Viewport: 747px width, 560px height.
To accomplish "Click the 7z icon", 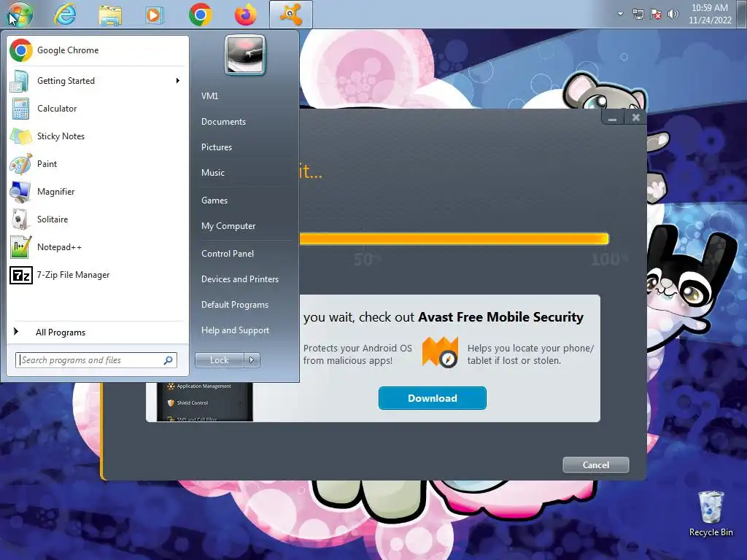I will 21,275.
